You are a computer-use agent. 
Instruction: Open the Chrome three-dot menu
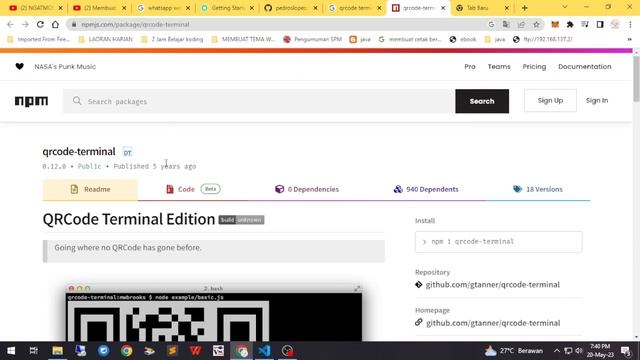(x=630, y=24)
